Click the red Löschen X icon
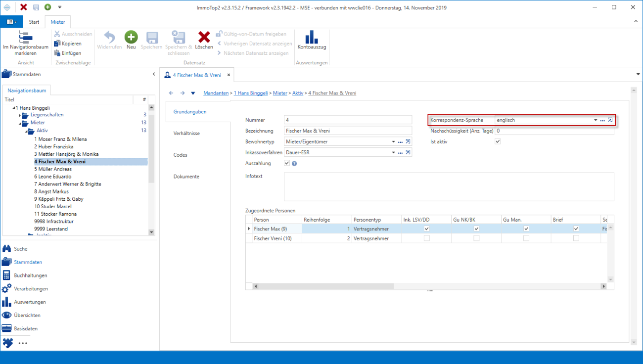This screenshot has height=364, width=643. [x=204, y=40]
